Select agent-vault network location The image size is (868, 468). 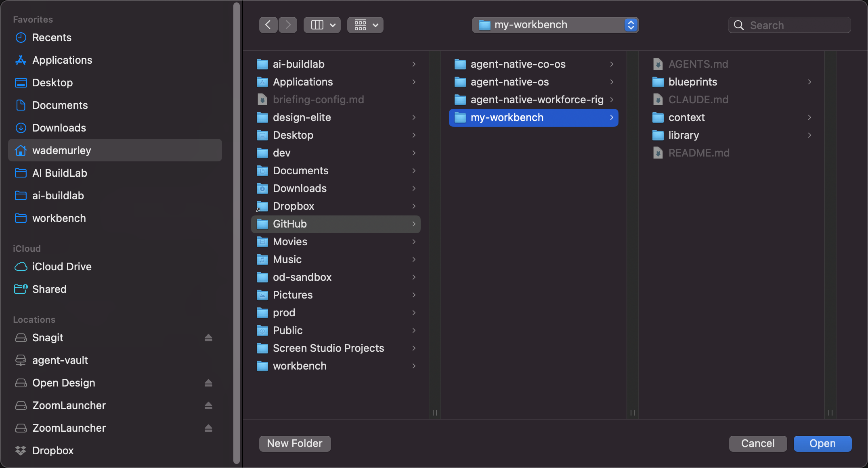point(115,360)
